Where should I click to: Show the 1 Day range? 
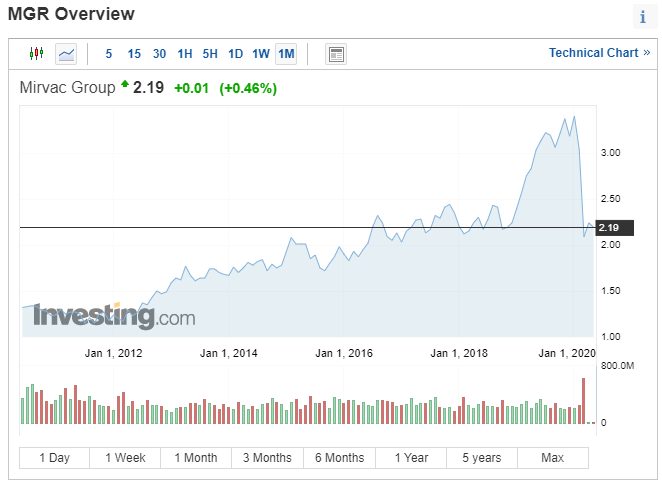[x=54, y=458]
